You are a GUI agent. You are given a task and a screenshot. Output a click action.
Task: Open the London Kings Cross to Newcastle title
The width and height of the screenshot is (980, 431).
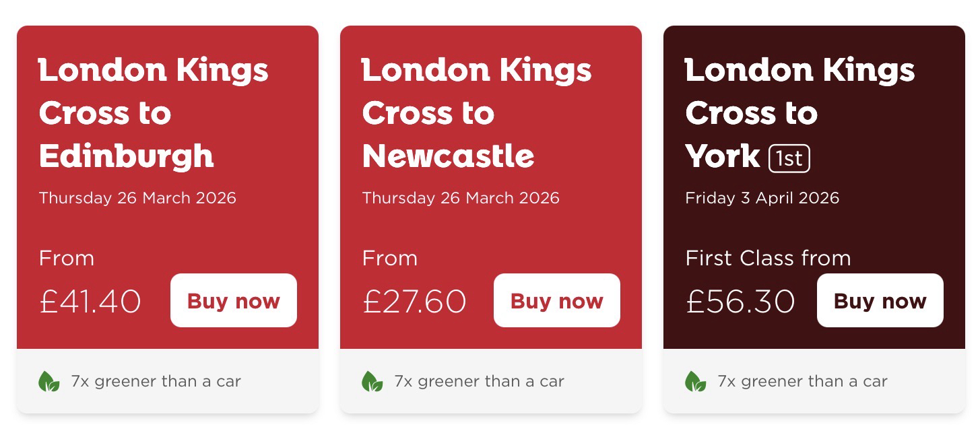(x=477, y=113)
